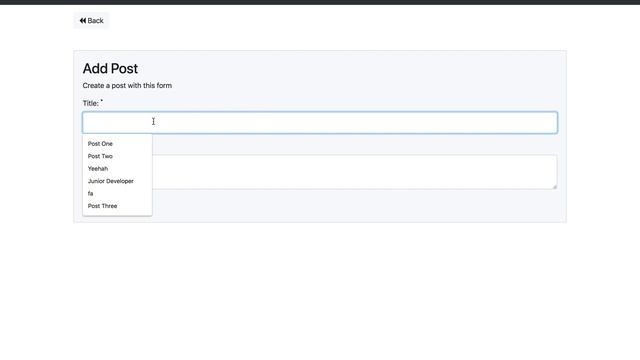Click 'Create a post with this form' text
Screen dimensions: 640x360
pyautogui.click(x=127, y=86)
